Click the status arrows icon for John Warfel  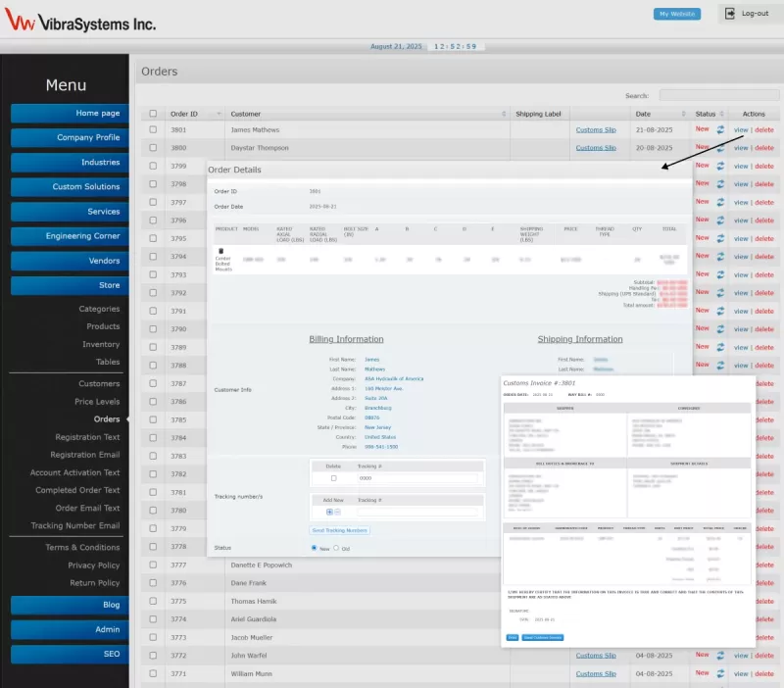click(x=720, y=655)
